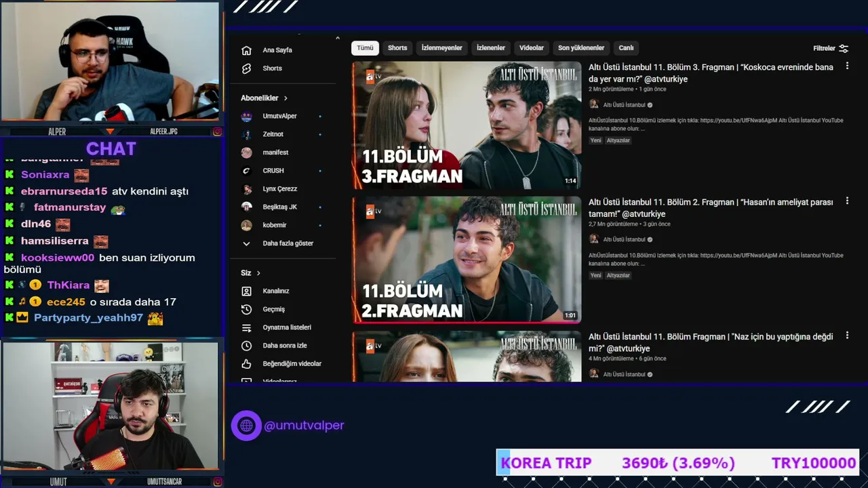Select the Canlı filter chip
Viewport: 868px width, 488px height.
(626, 48)
